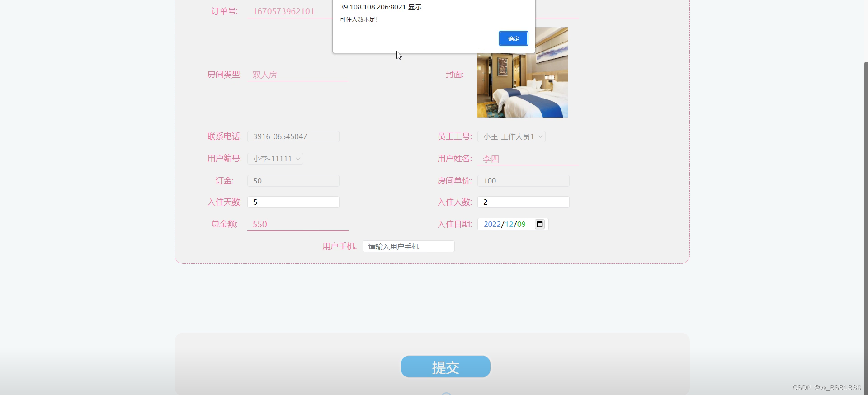This screenshot has height=395, width=868.
Task: Click the 订金 field showing 50
Action: [293, 181]
